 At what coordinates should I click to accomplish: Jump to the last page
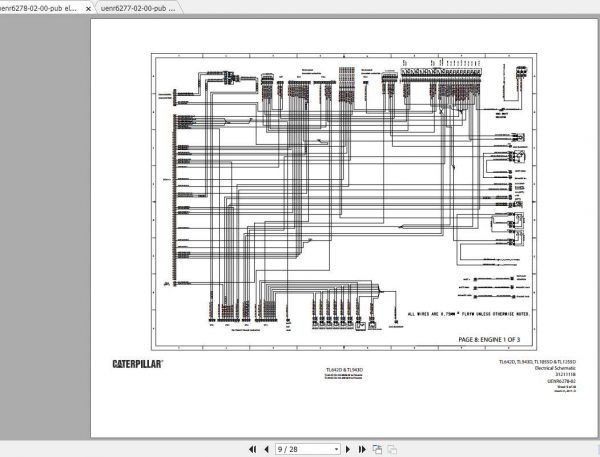(362, 449)
